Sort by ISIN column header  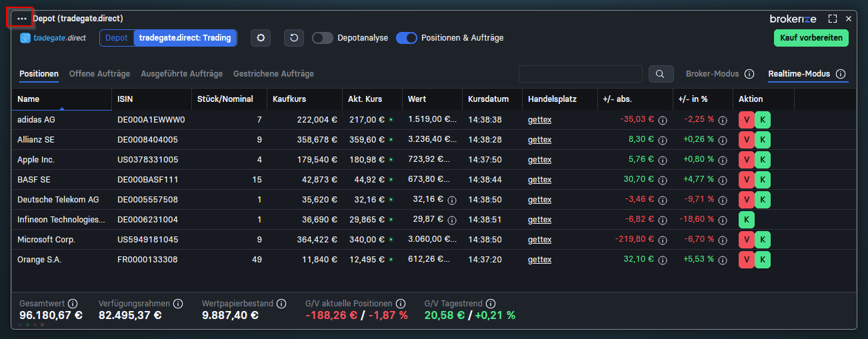pyautogui.click(x=151, y=99)
